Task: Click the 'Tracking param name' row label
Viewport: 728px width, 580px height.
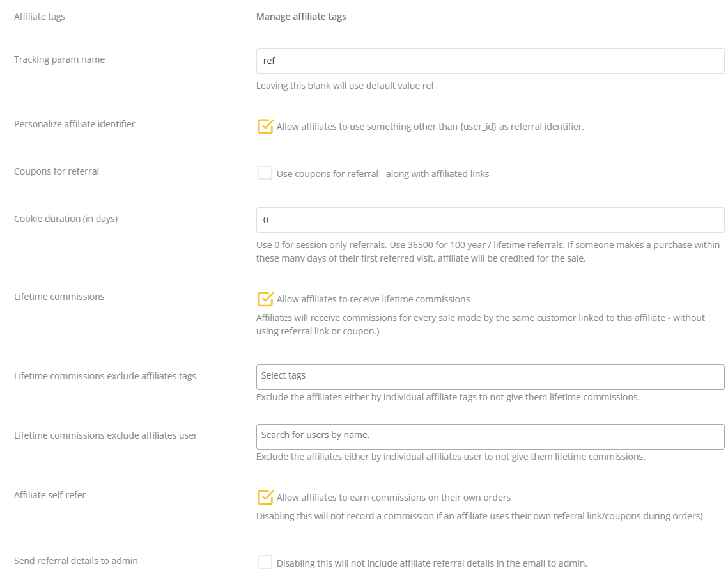Action: [x=59, y=59]
